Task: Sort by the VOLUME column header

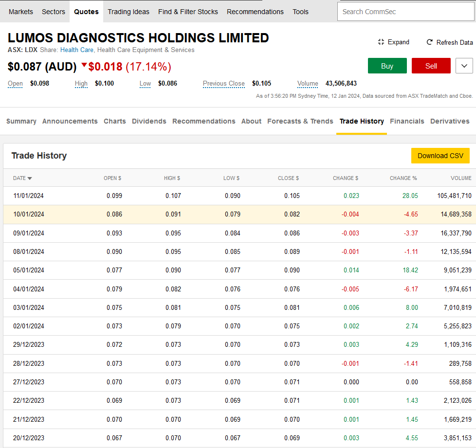Action: 461,179
